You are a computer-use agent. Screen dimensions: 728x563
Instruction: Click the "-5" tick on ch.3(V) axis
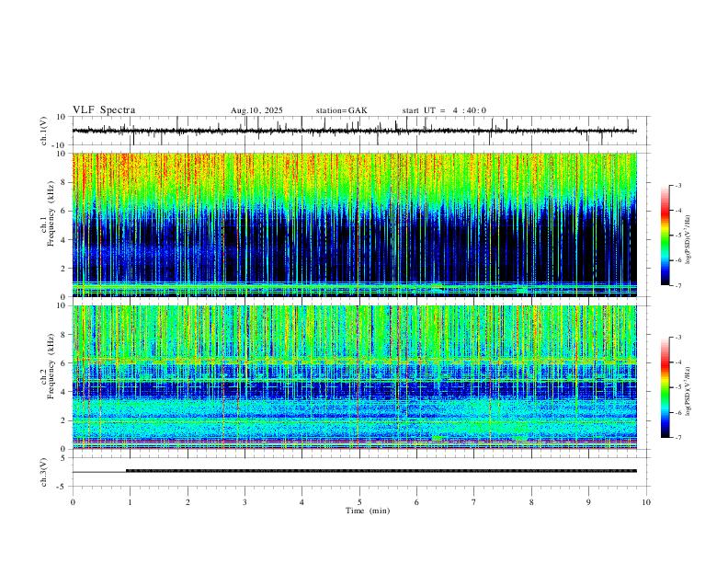tap(63, 487)
